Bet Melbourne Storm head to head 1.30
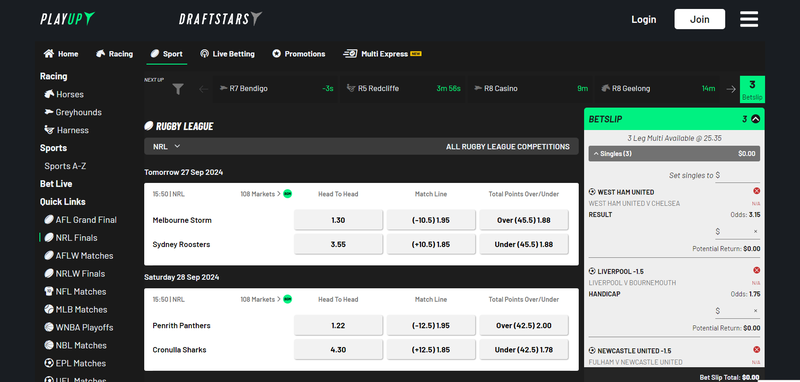Viewport: 800px width, 382px height. coord(338,220)
